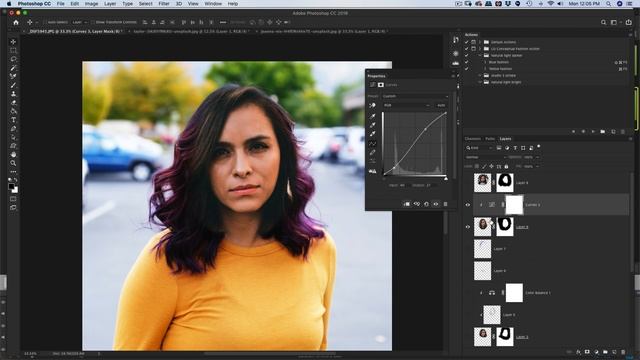Click the foreground color swatch

11,186
